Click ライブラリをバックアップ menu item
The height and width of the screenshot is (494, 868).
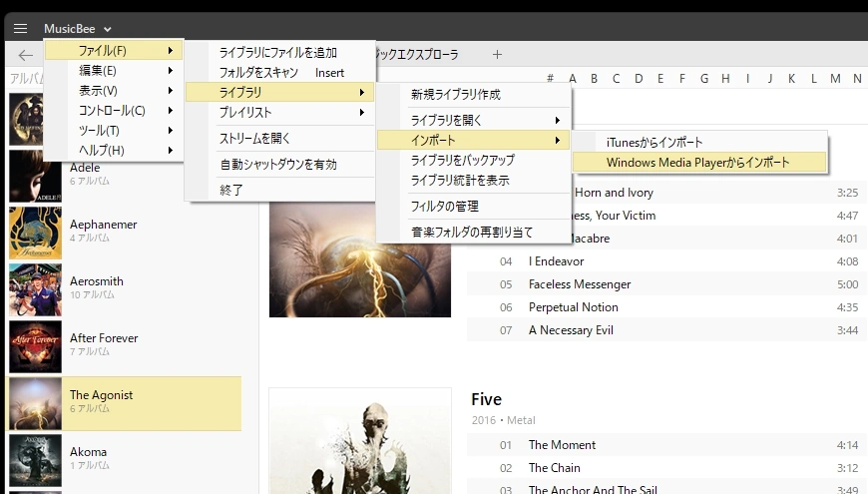click(463, 160)
